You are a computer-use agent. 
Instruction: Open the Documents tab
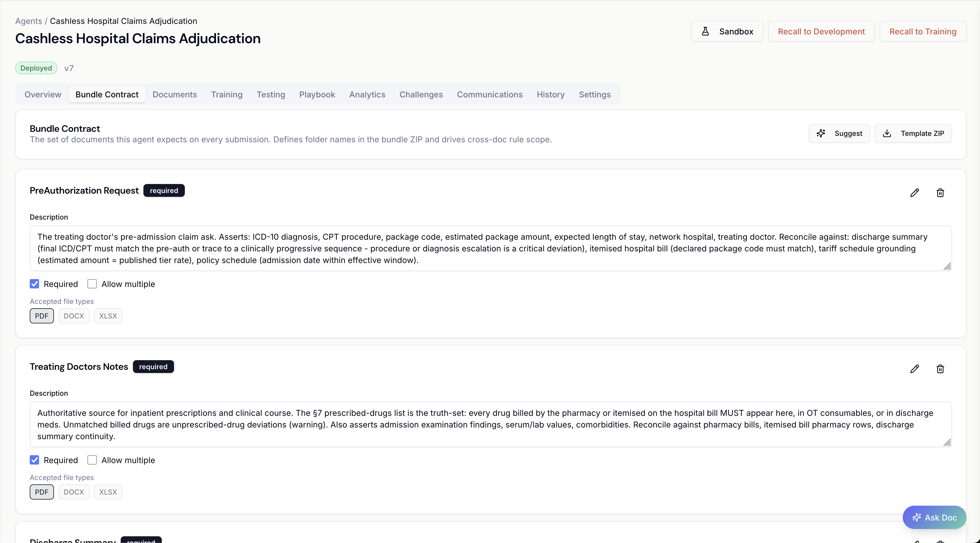coord(175,94)
